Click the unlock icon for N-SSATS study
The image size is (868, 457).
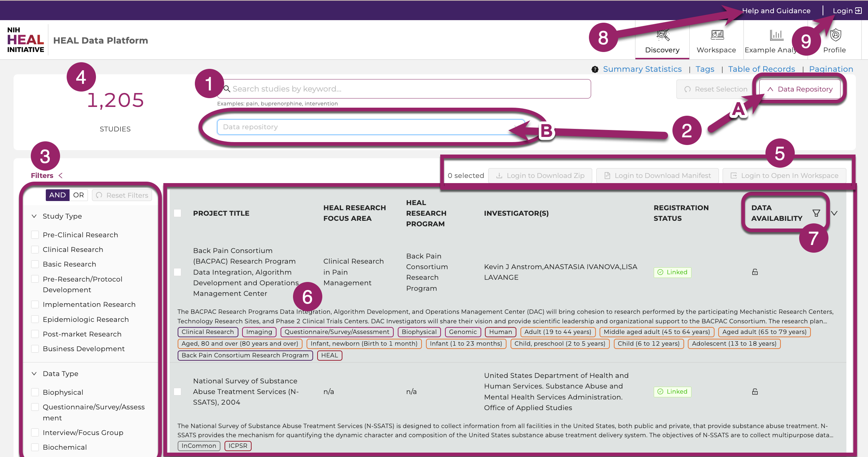point(755,391)
